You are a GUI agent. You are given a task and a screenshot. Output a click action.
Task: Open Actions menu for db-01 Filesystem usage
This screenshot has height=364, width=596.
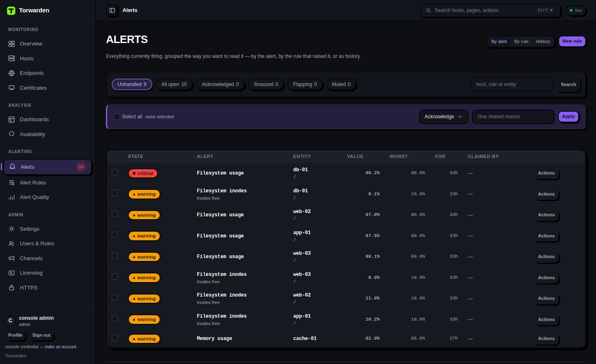[546, 173]
